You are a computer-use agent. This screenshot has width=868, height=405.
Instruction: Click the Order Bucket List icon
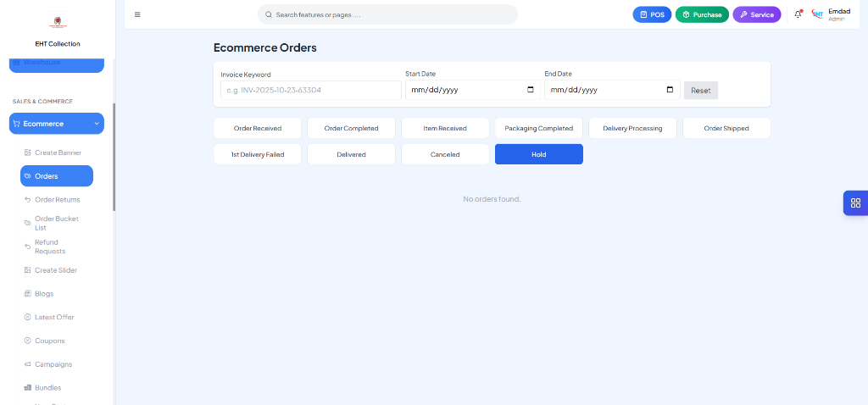point(28,223)
